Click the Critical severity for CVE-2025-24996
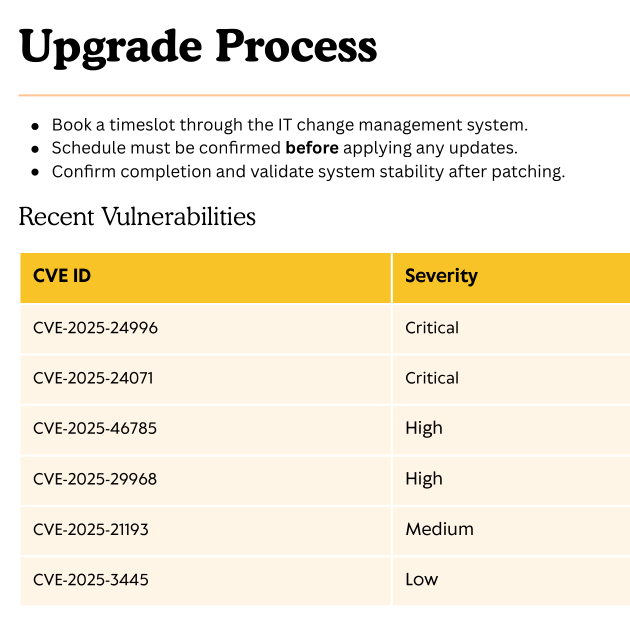The width and height of the screenshot is (630, 622). point(432,328)
